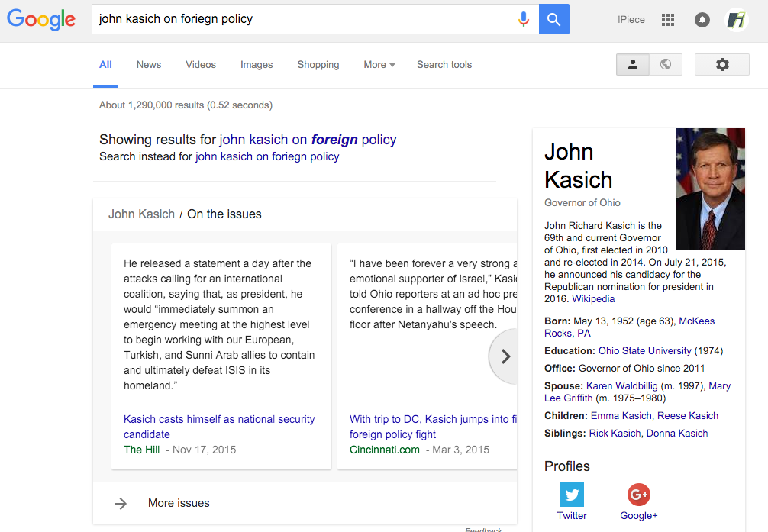Open the Wikipedia link for Kasich

point(593,299)
